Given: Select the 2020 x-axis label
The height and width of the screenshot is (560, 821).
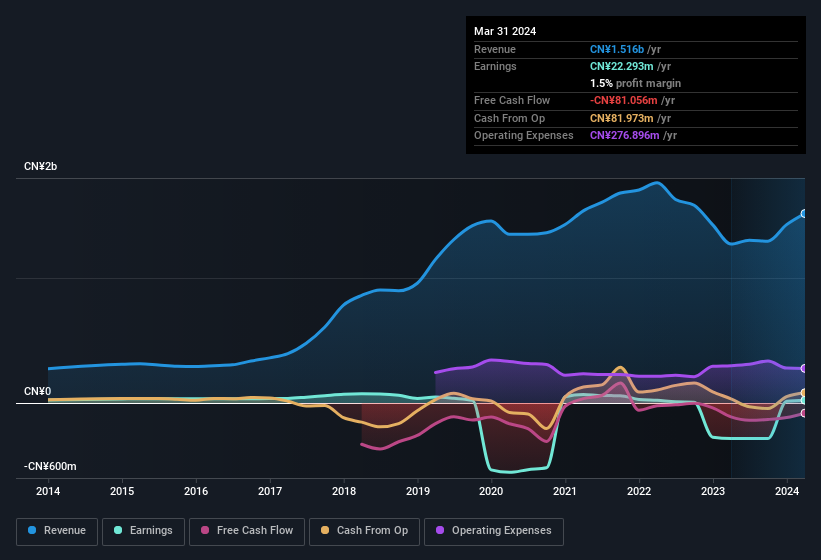Looking at the screenshot, I should coord(491,491).
